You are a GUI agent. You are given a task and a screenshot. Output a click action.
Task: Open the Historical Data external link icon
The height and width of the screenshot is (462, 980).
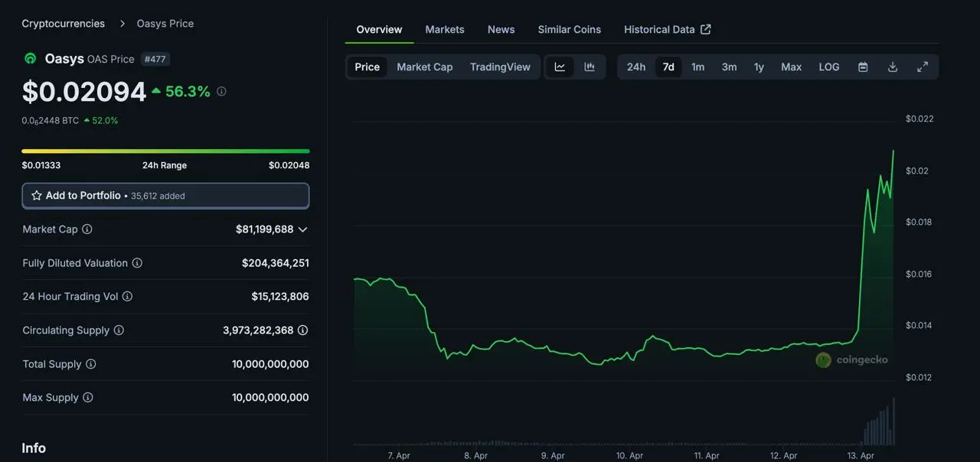(x=706, y=29)
